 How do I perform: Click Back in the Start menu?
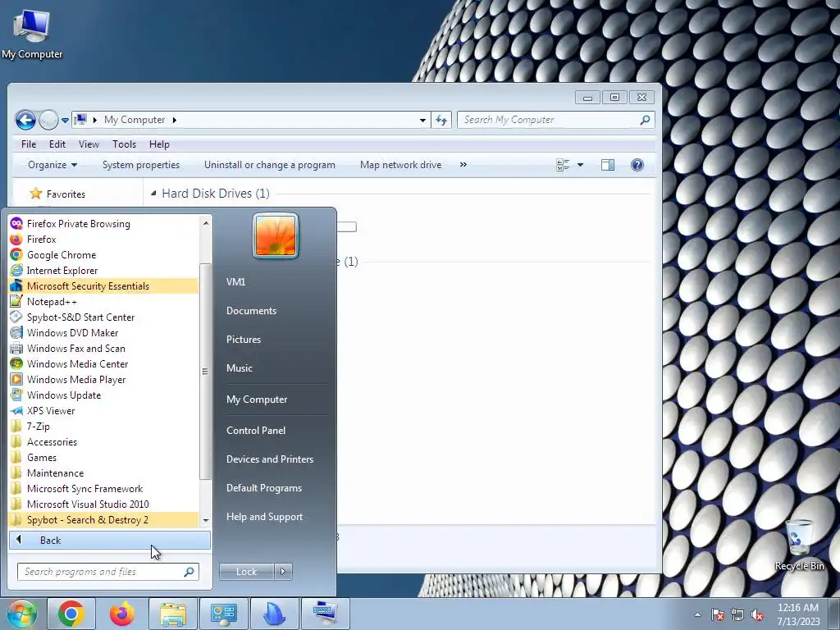(110, 540)
